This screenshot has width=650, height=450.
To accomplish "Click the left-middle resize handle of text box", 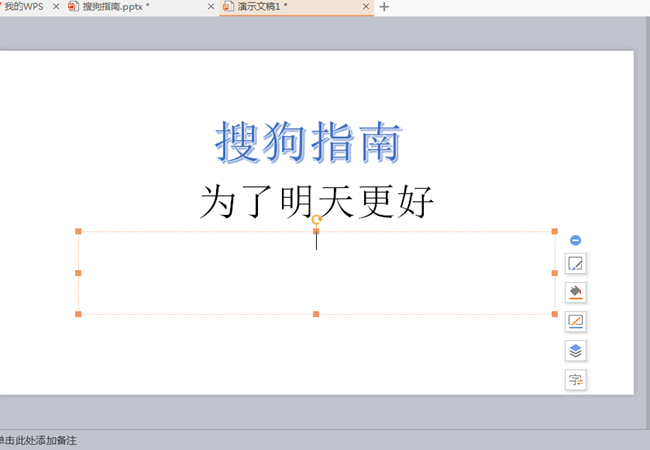I will 78,273.
